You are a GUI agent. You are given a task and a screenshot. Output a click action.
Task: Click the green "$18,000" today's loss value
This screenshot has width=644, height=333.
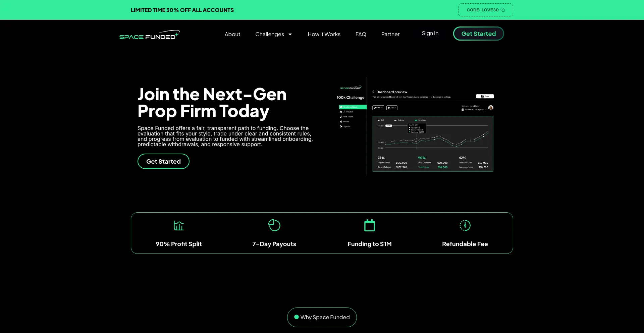443,167
